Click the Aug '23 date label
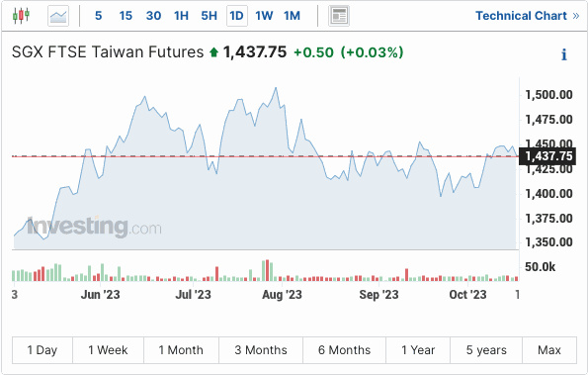Viewport: 588px width, 375px height. (x=282, y=295)
